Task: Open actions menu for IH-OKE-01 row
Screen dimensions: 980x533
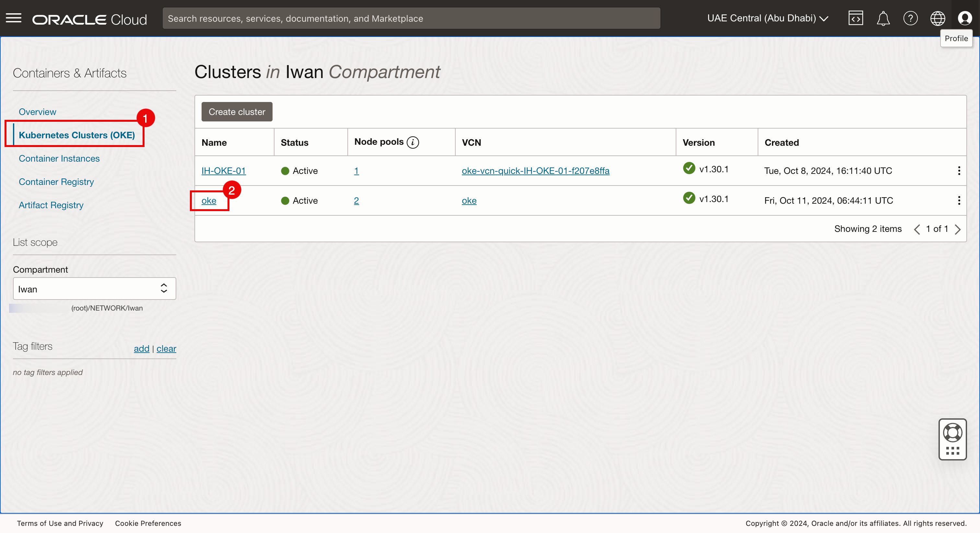Action: [x=959, y=171]
